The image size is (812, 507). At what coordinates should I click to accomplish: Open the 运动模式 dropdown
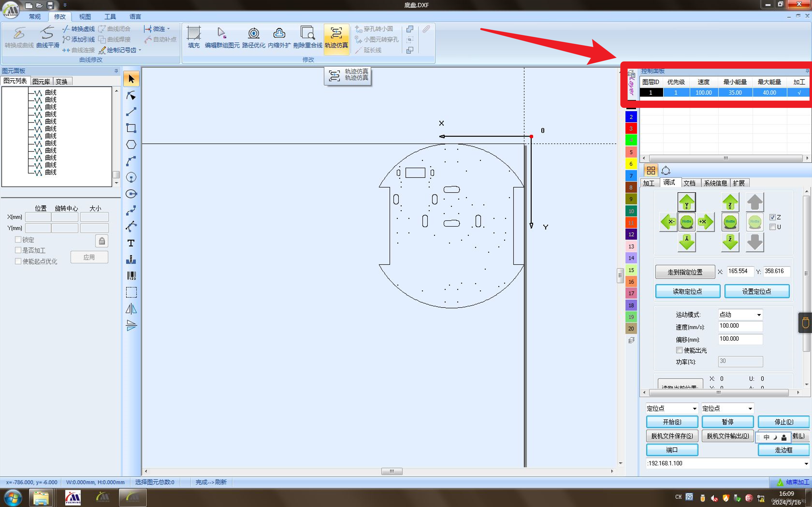click(759, 315)
